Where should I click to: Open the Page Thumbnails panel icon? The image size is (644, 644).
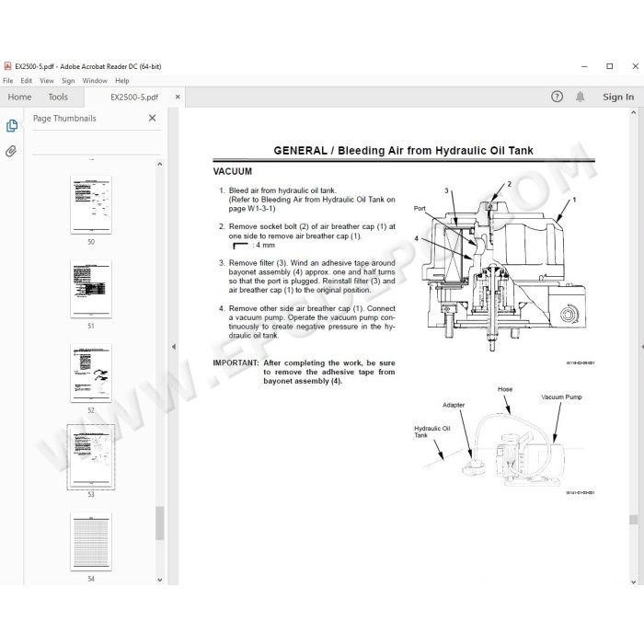pos(12,126)
